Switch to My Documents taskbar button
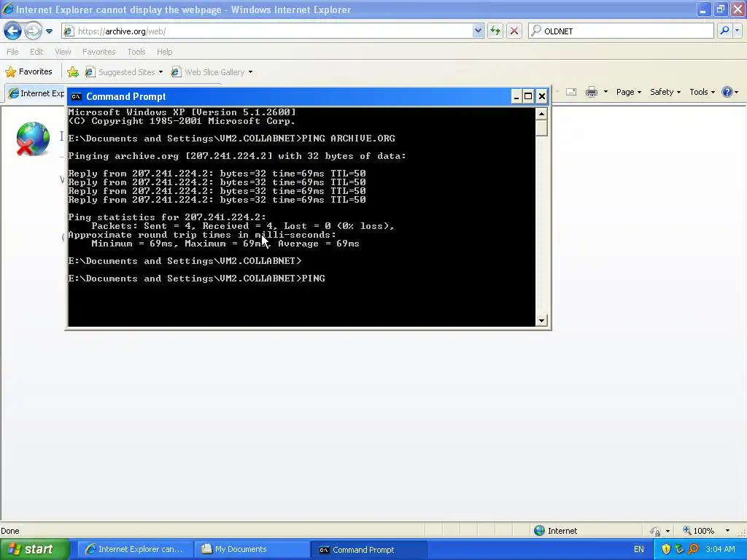 [x=252, y=549]
